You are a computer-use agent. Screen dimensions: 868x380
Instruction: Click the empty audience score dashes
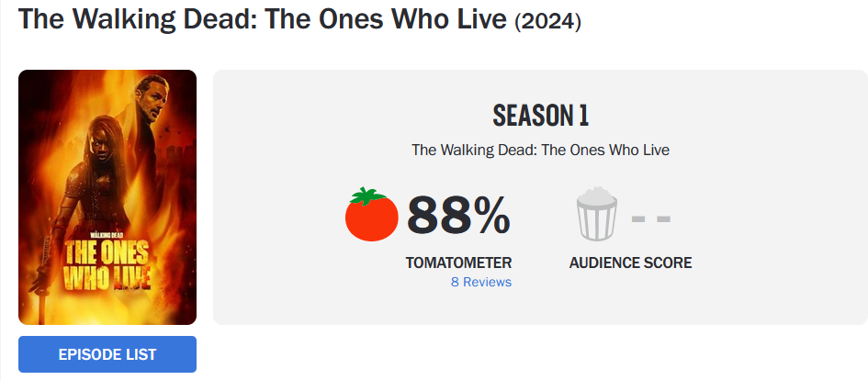tap(651, 219)
